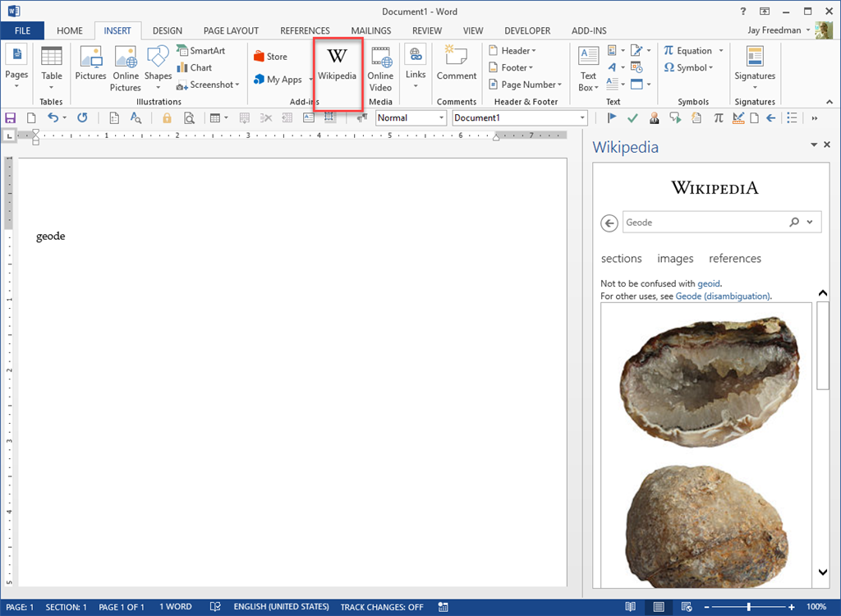The height and width of the screenshot is (616, 841).
Task: Click the macro recording icon in the status bar
Action: point(443,607)
